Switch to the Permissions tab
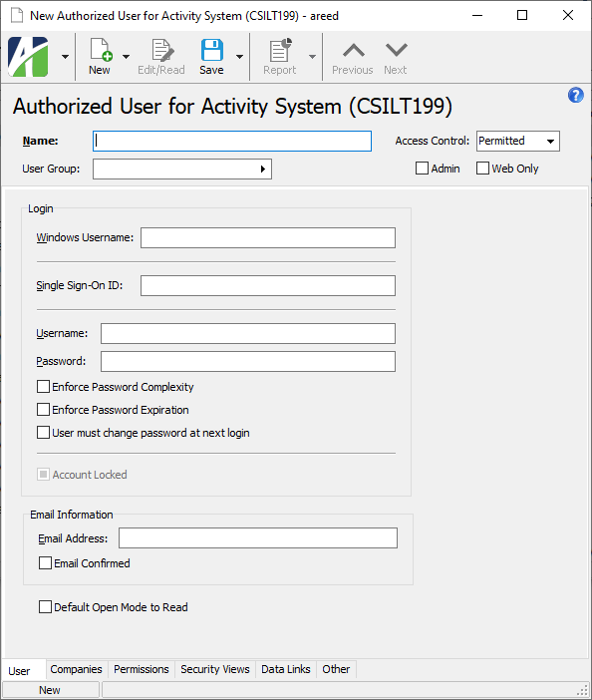The image size is (592, 700). pyautogui.click(x=142, y=669)
